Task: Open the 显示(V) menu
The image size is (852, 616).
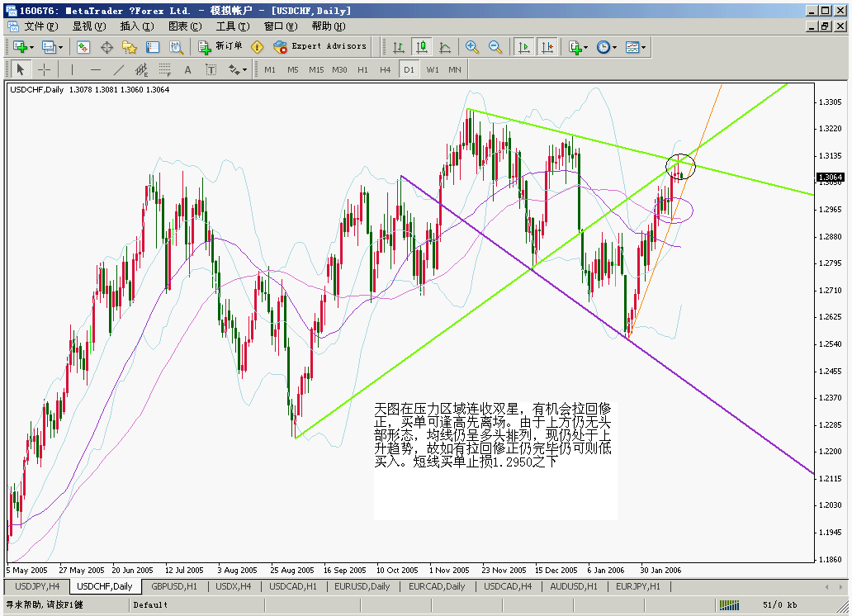Action: (x=89, y=26)
